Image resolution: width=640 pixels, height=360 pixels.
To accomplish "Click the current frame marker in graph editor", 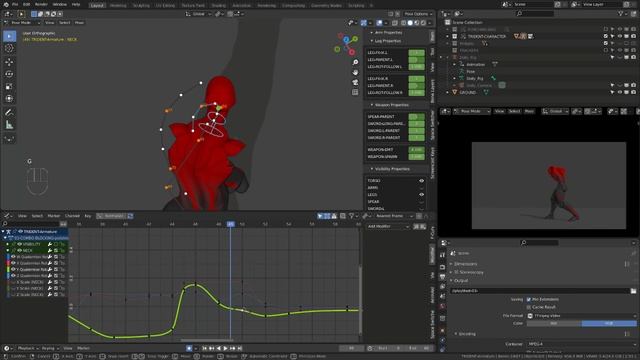I will [231, 224].
